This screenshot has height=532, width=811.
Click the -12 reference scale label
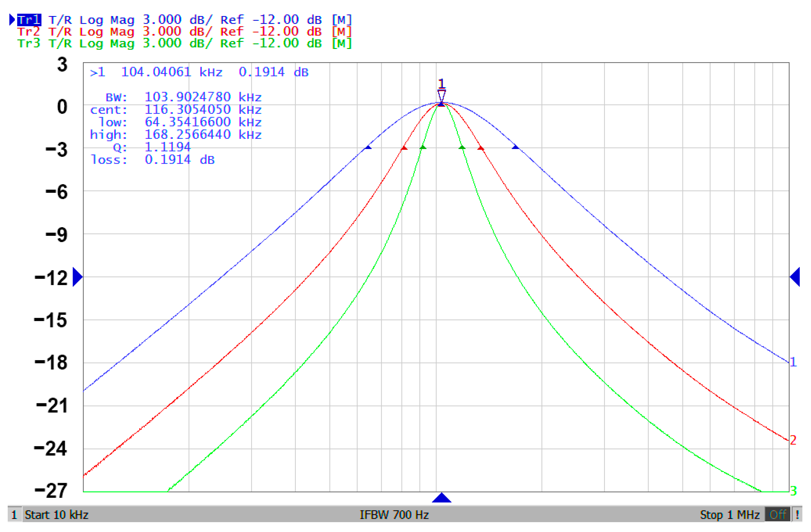click(x=51, y=278)
